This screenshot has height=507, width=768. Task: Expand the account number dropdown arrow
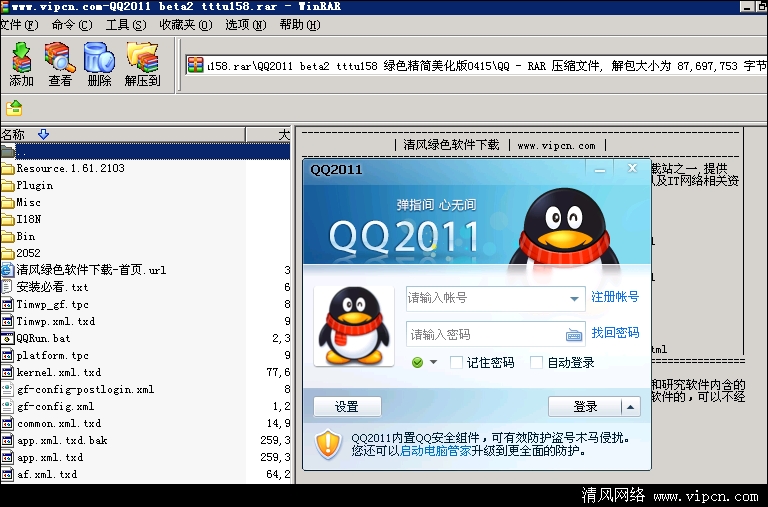574,298
